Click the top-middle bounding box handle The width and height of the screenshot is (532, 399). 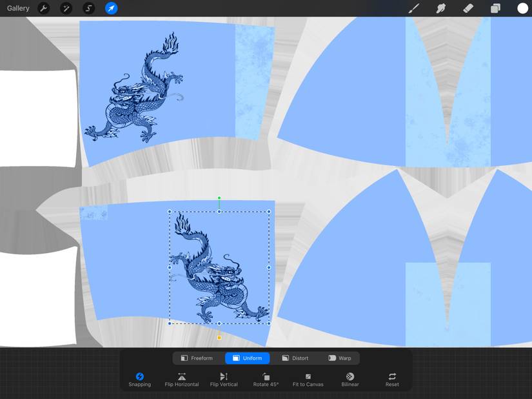click(x=219, y=212)
